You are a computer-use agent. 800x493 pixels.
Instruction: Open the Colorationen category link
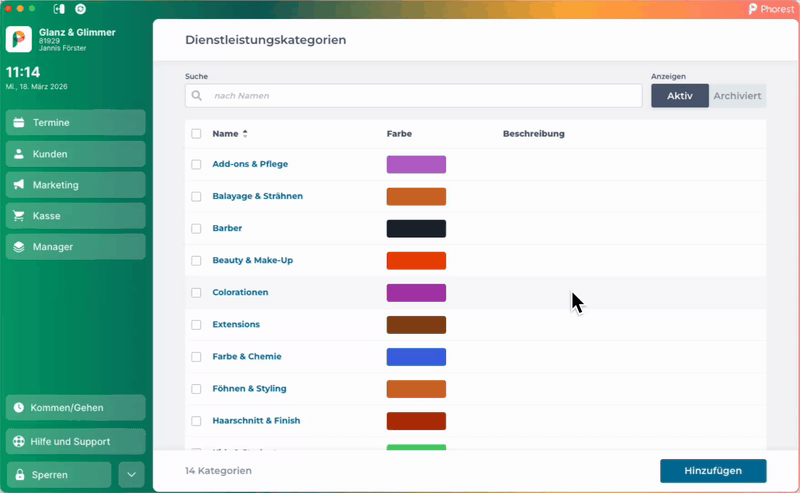tap(240, 292)
